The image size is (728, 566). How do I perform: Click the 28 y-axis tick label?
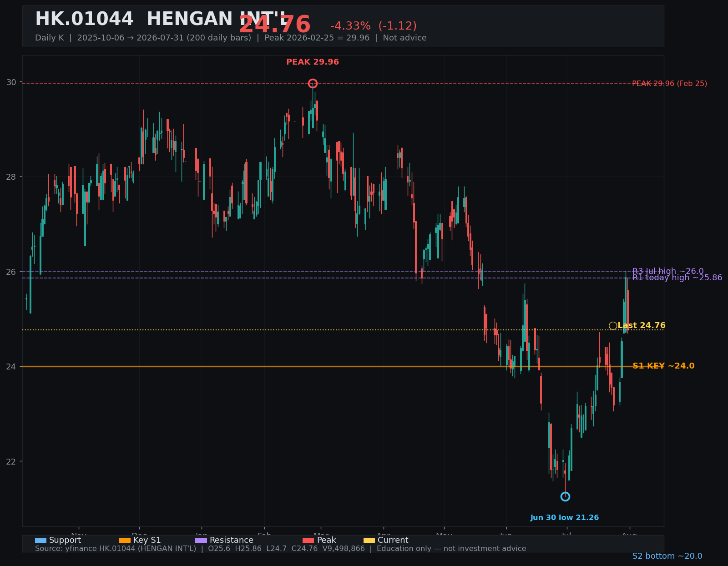click(11, 177)
